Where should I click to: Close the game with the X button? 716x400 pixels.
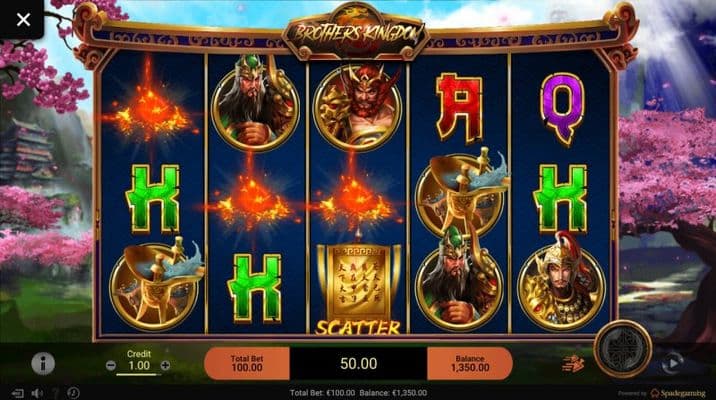click(x=23, y=20)
